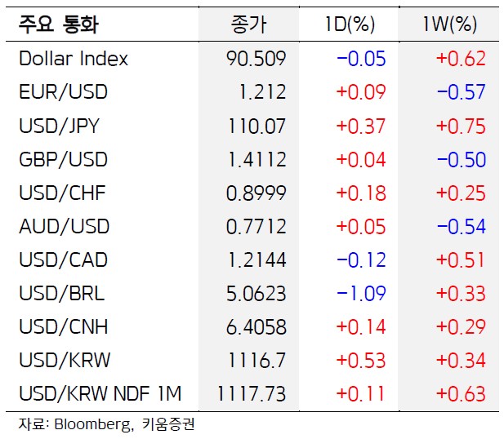Click the 주요 통화 column header
This screenshot has height=439, width=504.
[x=58, y=25]
